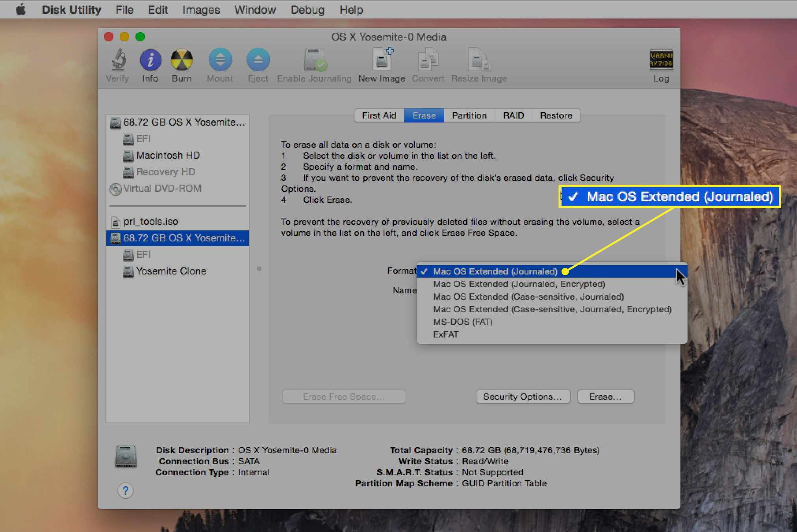Open the Apple menu
797x532 pixels.
tap(21, 9)
